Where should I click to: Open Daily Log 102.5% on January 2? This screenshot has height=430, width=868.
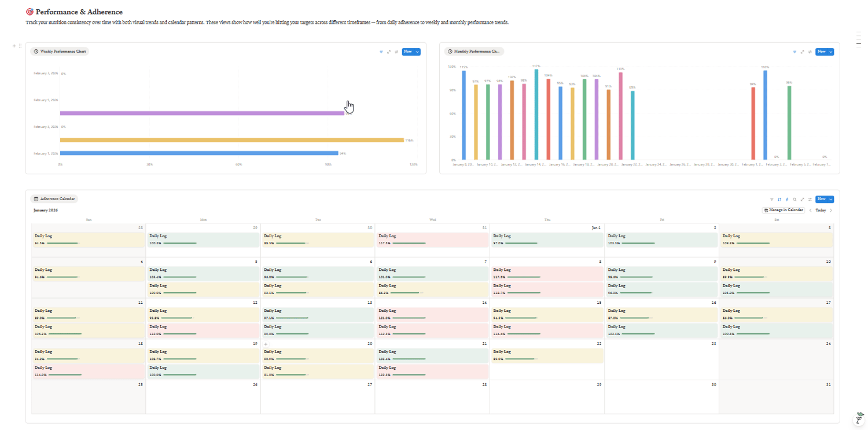(661, 240)
